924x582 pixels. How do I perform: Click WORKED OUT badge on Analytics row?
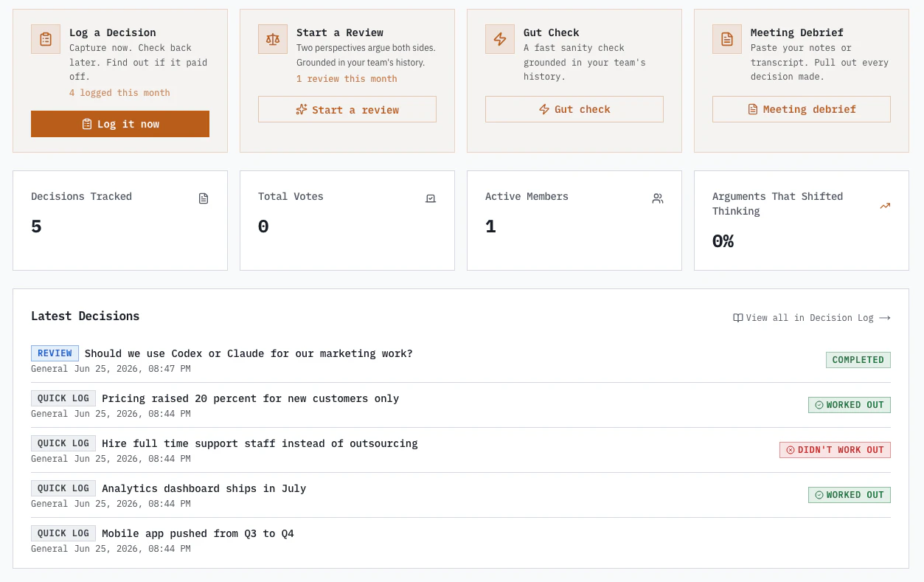coord(849,495)
